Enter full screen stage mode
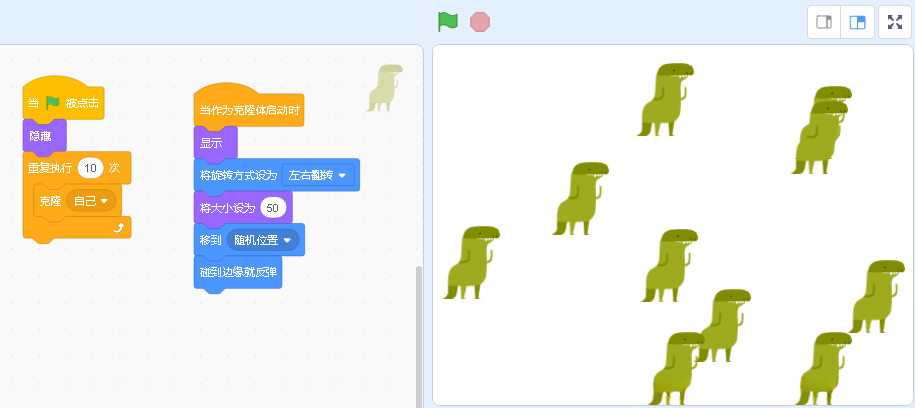The height and width of the screenshot is (408, 915). (895, 22)
